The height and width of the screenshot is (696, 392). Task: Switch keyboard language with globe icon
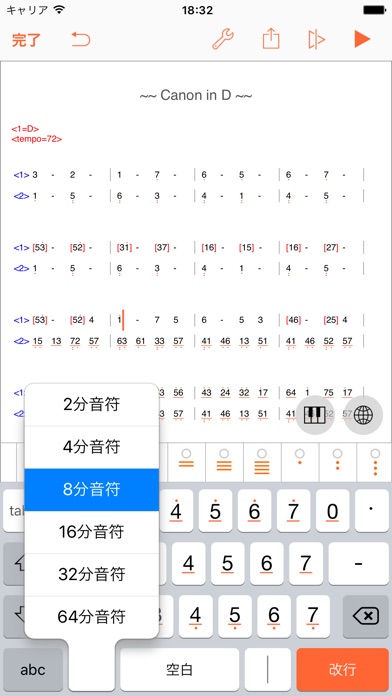364,415
